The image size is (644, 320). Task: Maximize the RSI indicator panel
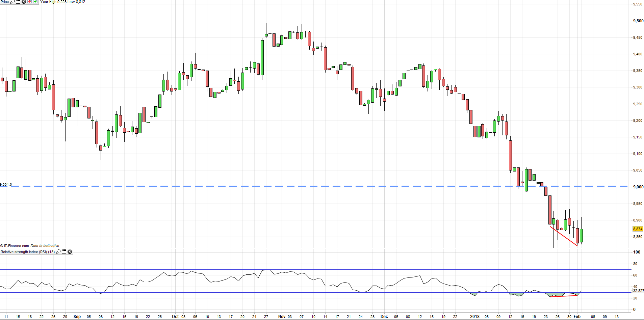pos(64,252)
